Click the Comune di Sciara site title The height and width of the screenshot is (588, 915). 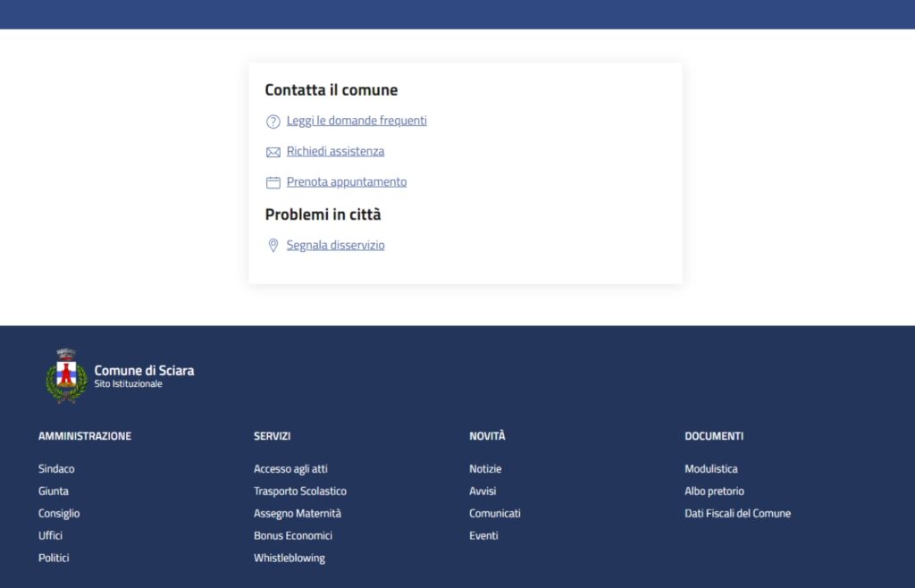coord(144,370)
